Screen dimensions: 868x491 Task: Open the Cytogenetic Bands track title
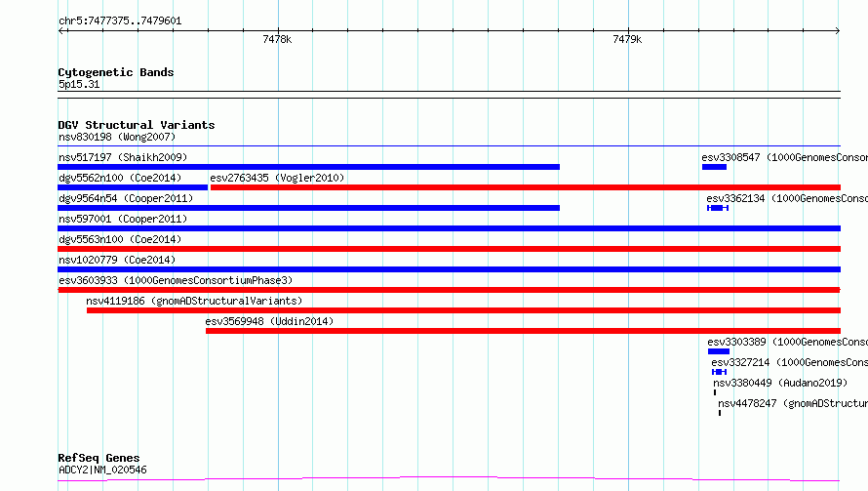point(116,72)
